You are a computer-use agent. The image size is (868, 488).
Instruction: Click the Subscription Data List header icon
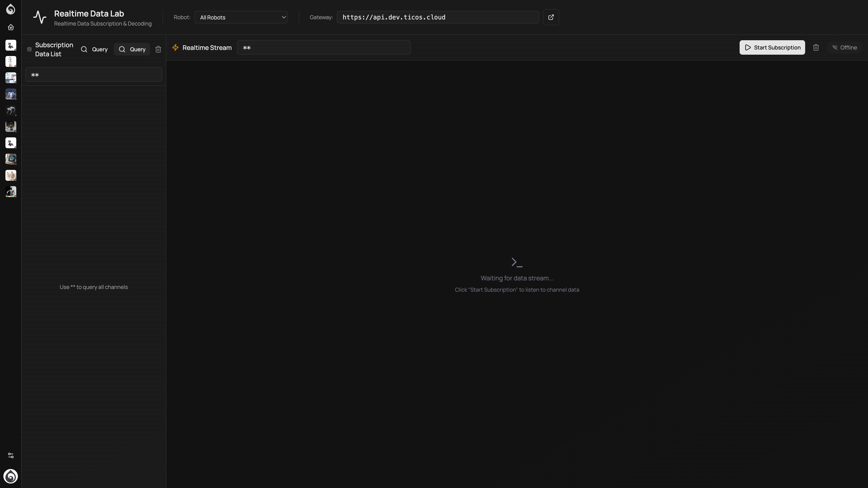point(29,49)
